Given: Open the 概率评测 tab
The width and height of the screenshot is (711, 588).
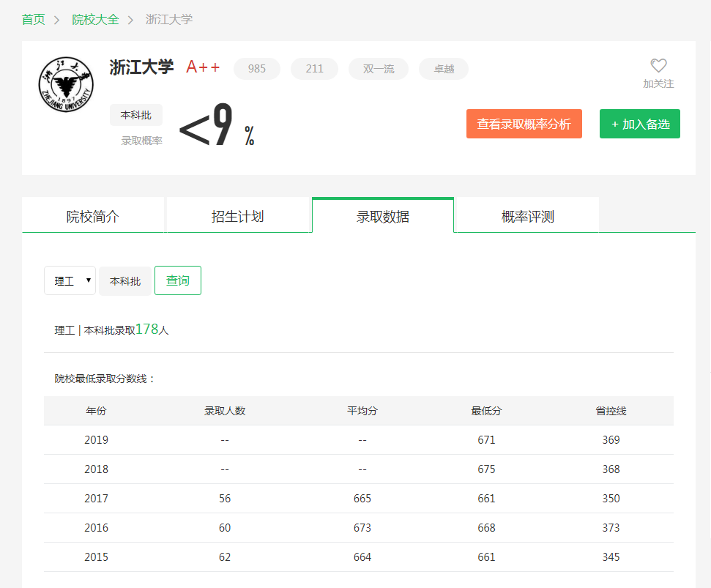Looking at the screenshot, I should point(528,216).
